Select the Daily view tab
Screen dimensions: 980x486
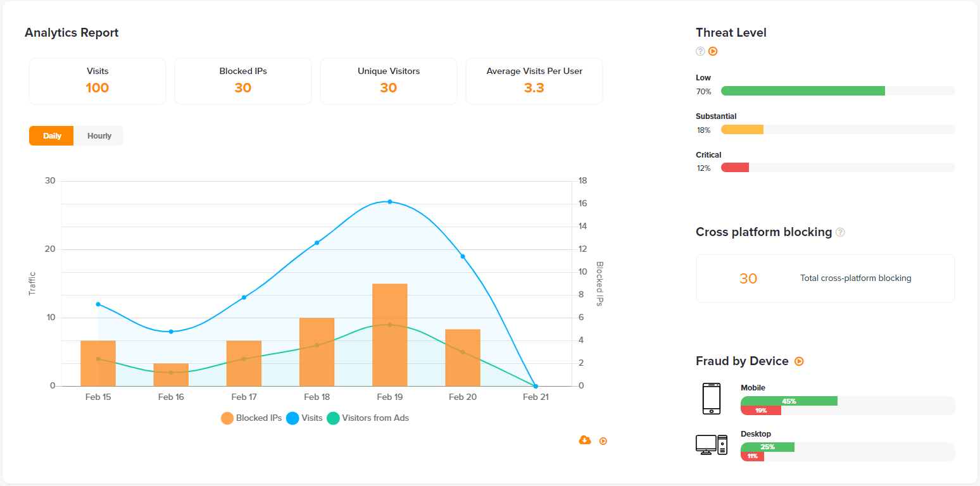pyautogui.click(x=52, y=136)
